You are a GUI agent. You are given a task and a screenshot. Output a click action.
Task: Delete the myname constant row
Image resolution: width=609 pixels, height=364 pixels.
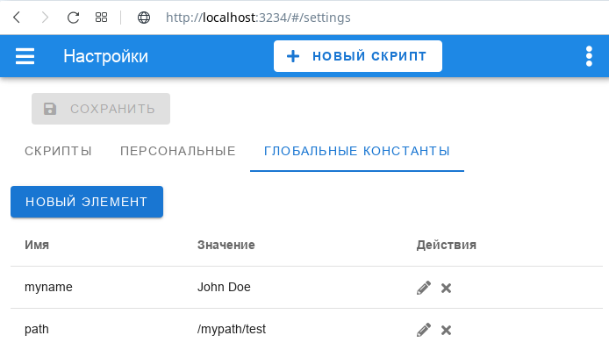pyautogui.click(x=447, y=288)
